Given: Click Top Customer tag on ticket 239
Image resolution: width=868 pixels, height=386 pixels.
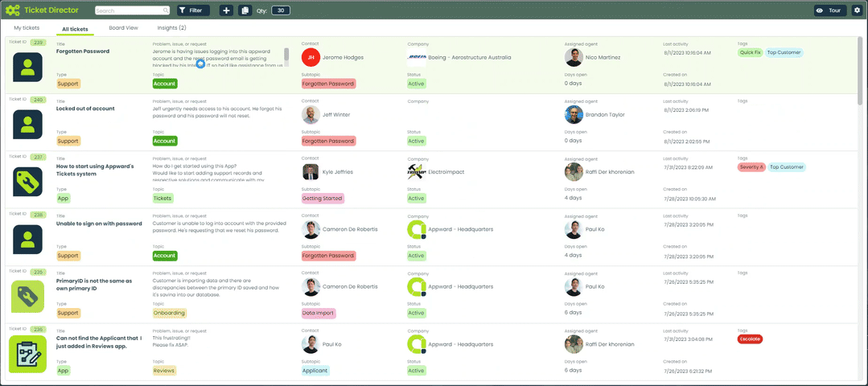Looking at the screenshot, I should tap(784, 52).
